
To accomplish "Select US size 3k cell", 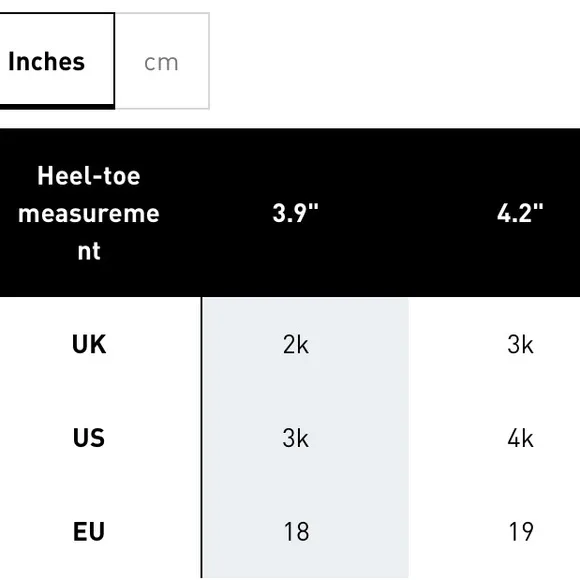I will pyautogui.click(x=295, y=438).
